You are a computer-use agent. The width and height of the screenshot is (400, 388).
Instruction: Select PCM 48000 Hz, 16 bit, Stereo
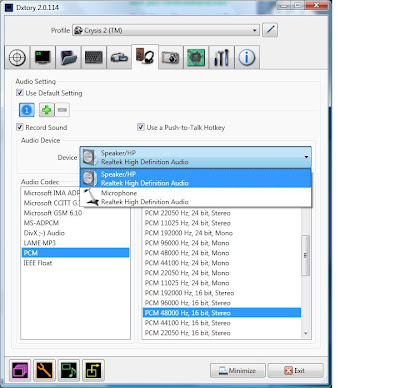(x=222, y=313)
